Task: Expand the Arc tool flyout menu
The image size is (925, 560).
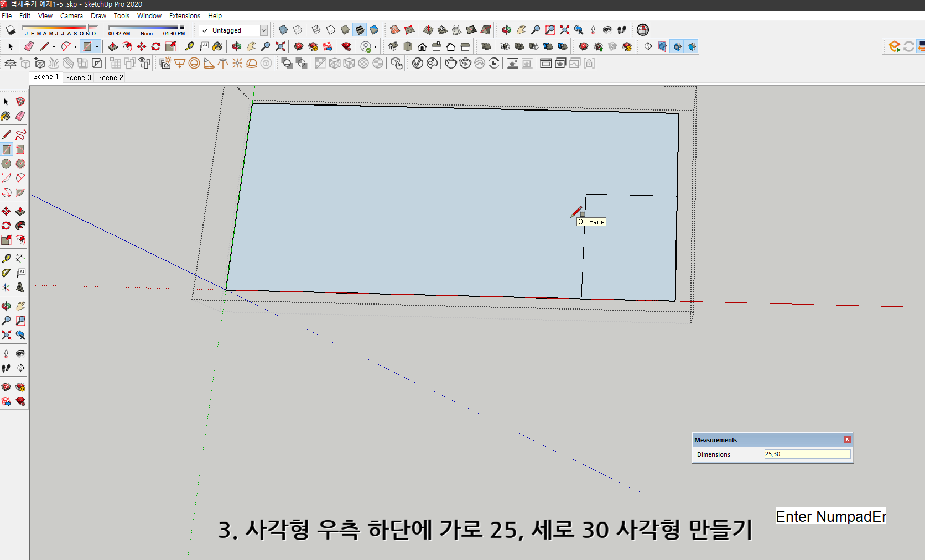Action: 75,46
